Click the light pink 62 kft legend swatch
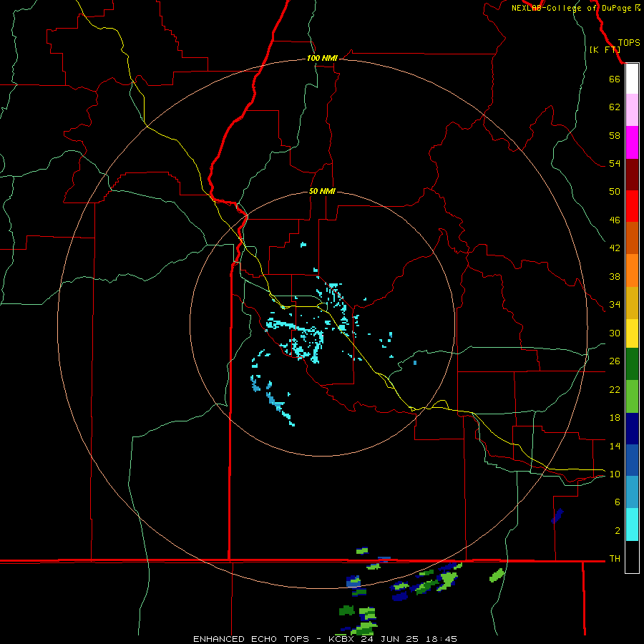 (x=632, y=110)
